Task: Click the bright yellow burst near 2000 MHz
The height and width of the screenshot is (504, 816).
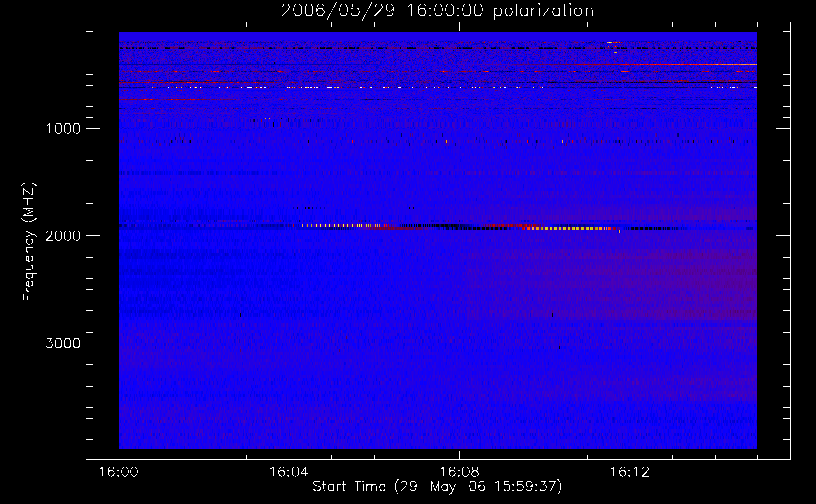Action: click(570, 228)
